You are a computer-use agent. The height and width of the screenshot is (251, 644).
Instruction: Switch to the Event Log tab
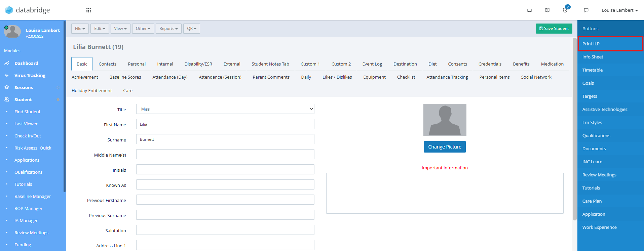[372, 64]
